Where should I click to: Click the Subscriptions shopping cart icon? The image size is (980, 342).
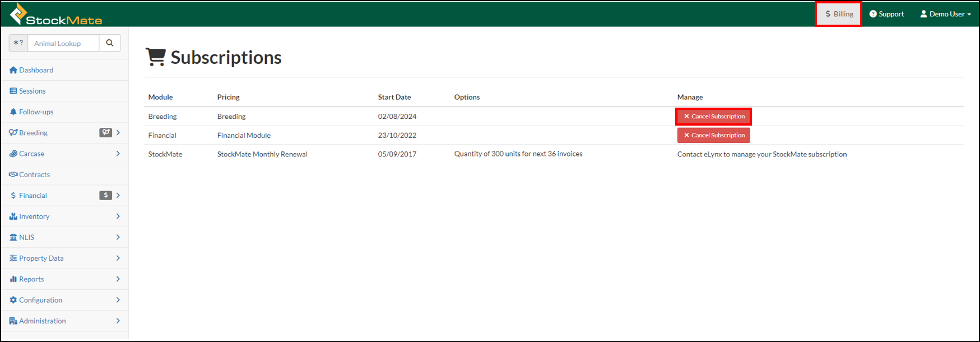point(156,57)
